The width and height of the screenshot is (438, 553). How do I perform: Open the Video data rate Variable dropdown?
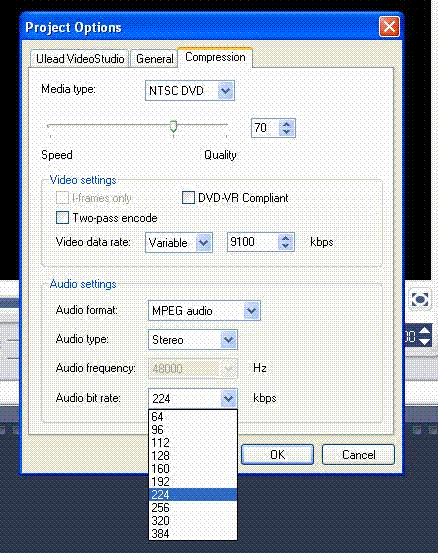coord(203,243)
